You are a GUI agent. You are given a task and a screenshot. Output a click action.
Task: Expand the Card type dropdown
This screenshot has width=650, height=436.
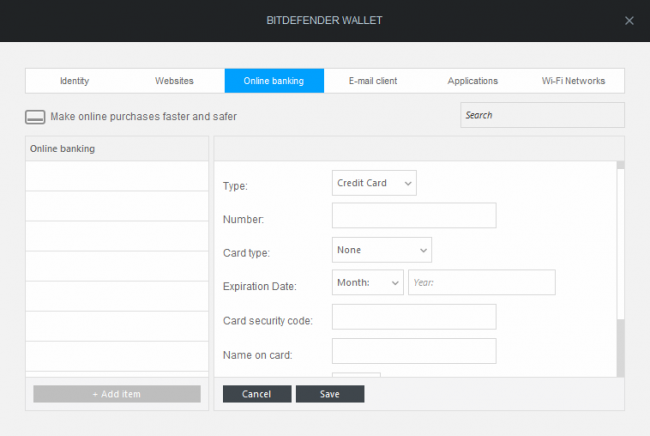tap(381, 250)
